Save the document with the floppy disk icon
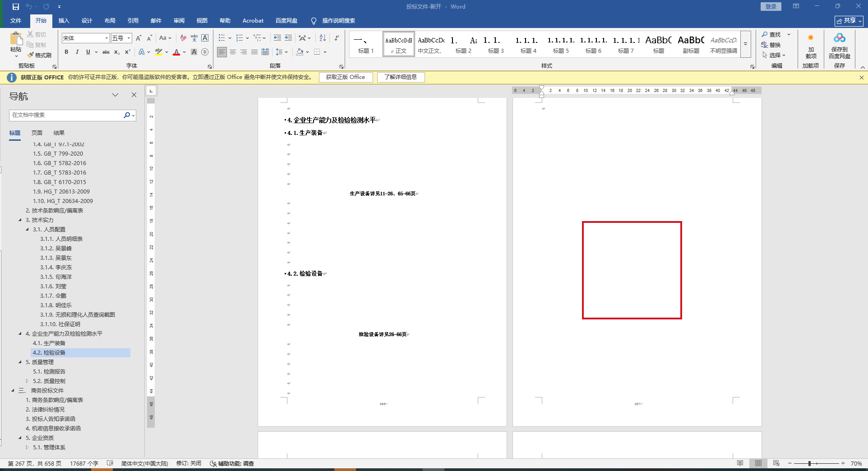 click(x=16, y=7)
